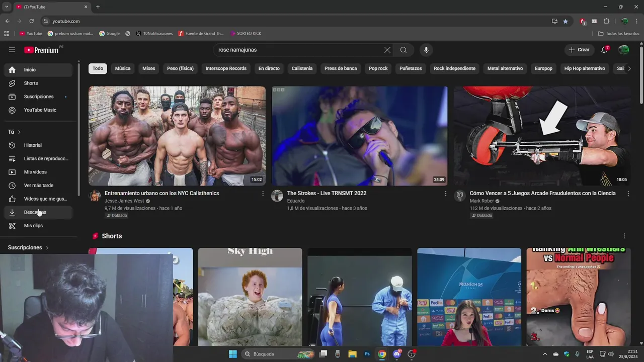The height and width of the screenshot is (362, 644).
Task: Open the notifications bell
Action: click(604, 50)
